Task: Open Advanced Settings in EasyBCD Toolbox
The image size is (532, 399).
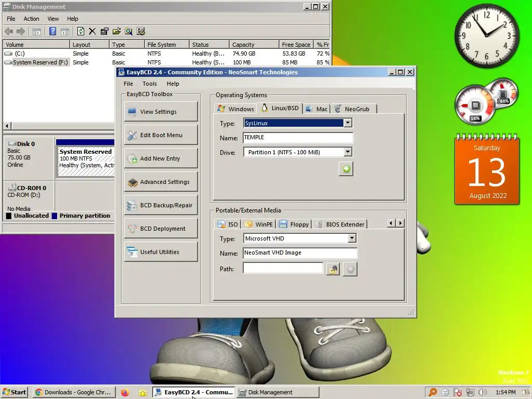Action: pos(161,182)
